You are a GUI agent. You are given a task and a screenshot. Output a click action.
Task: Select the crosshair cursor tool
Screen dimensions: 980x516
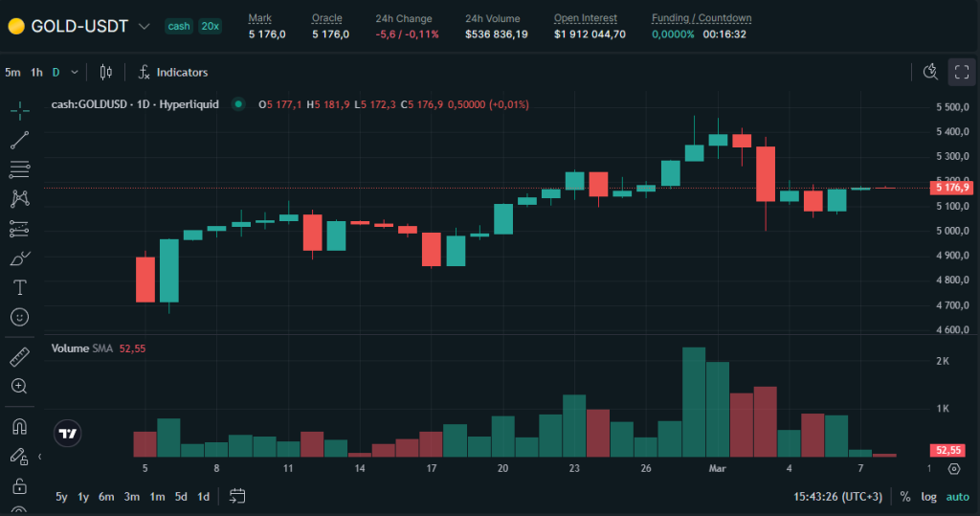pos(19,110)
